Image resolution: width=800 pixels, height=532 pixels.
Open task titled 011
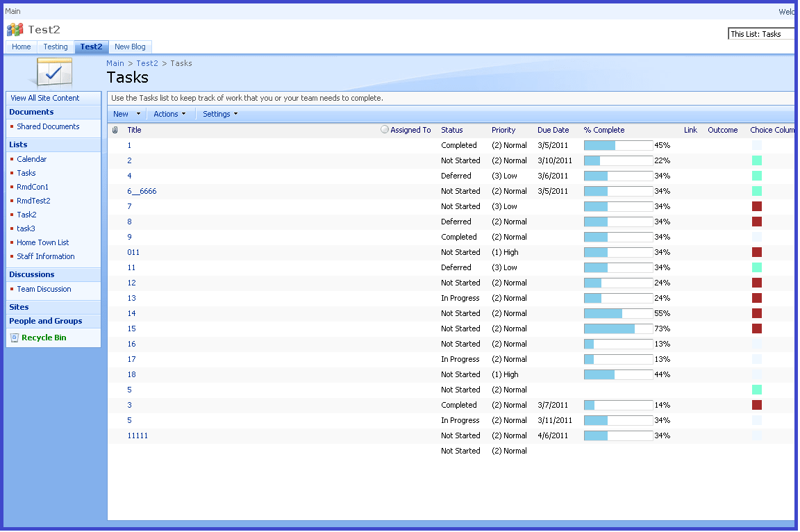coord(133,253)
